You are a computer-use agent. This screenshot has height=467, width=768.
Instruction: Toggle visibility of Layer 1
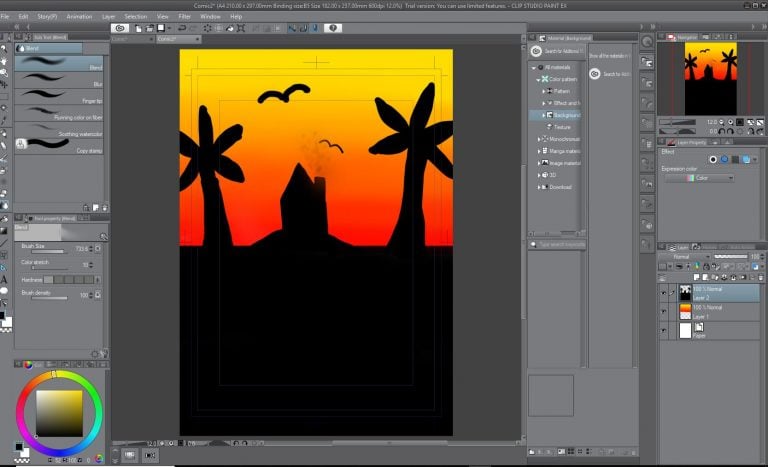click(x=663, y=312)
